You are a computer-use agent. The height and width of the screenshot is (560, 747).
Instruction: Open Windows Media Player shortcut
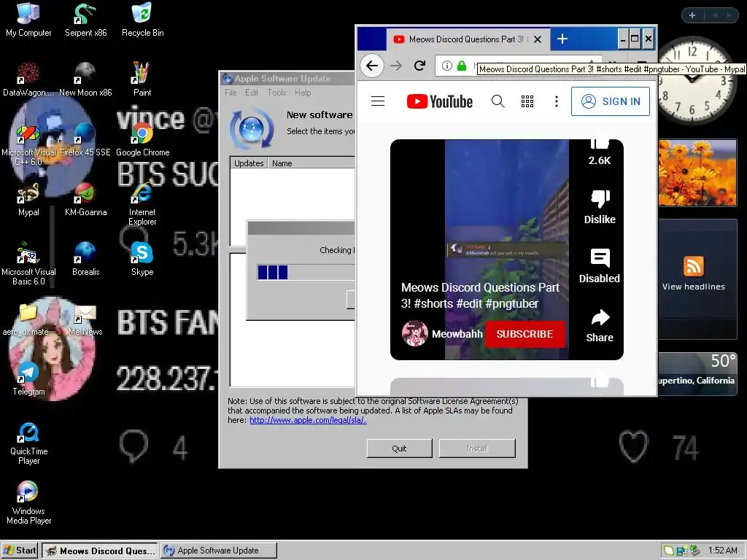(x=28, y=503)
